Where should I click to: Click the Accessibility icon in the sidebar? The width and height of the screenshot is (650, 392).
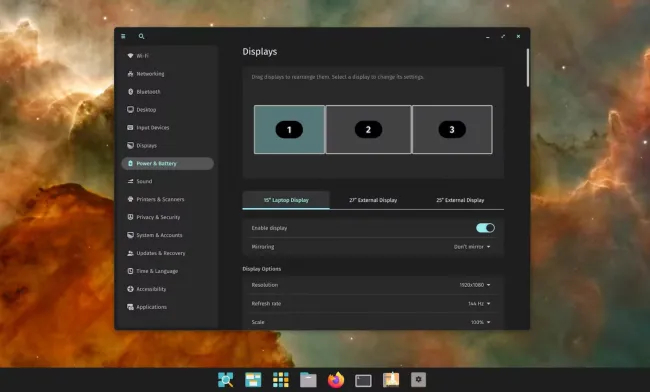click(x=130, y=289)
